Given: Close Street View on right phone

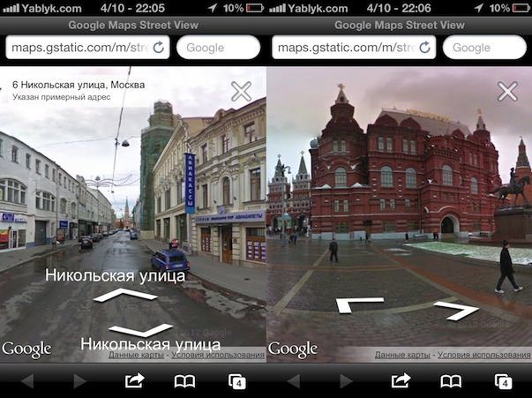Looking at the screenshot, I should click(507, 91).
